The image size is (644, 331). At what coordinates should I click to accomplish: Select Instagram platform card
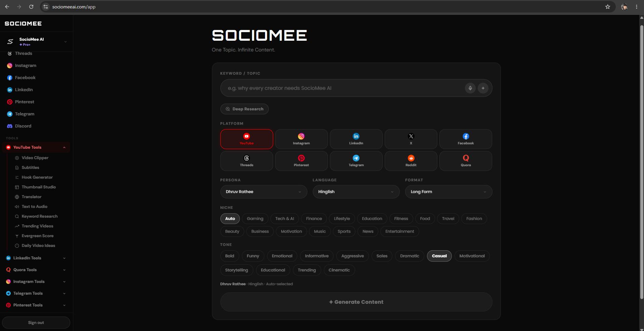coord(301,139)
